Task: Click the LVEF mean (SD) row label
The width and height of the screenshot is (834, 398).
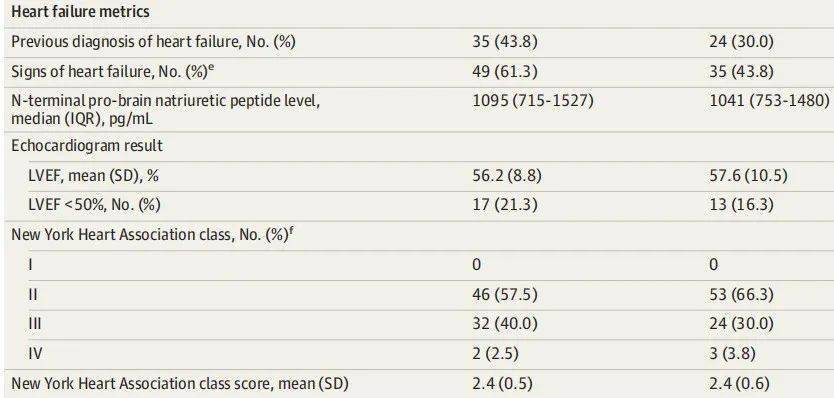Action: click(94, 176)
